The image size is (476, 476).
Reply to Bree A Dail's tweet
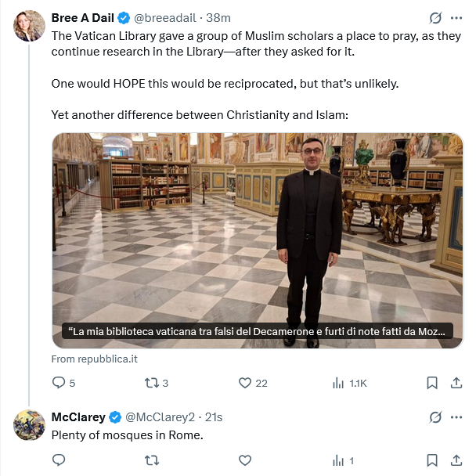pos(59,383)
